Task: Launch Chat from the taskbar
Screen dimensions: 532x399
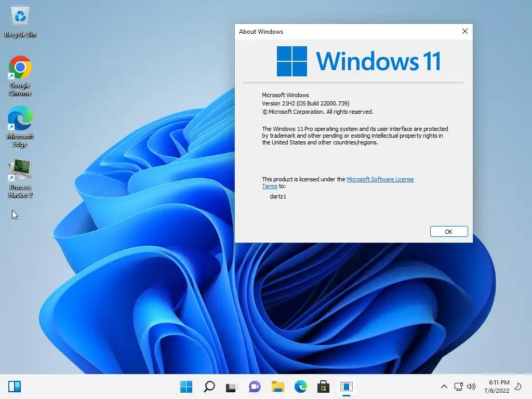Action: tap(255, 387)
